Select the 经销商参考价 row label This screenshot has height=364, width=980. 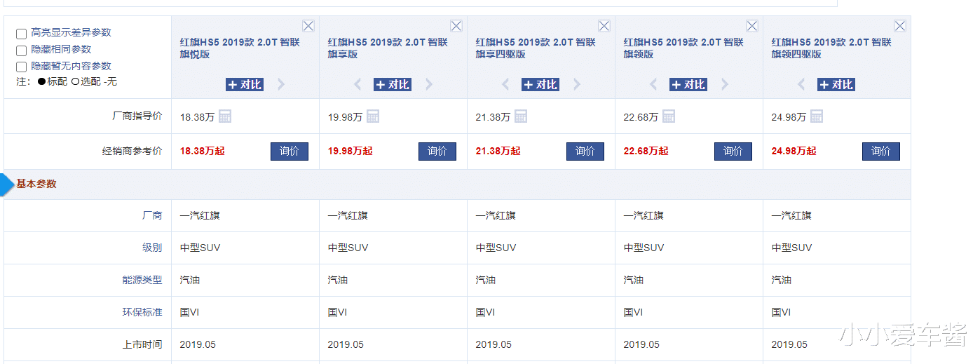[x=132, y=151]
